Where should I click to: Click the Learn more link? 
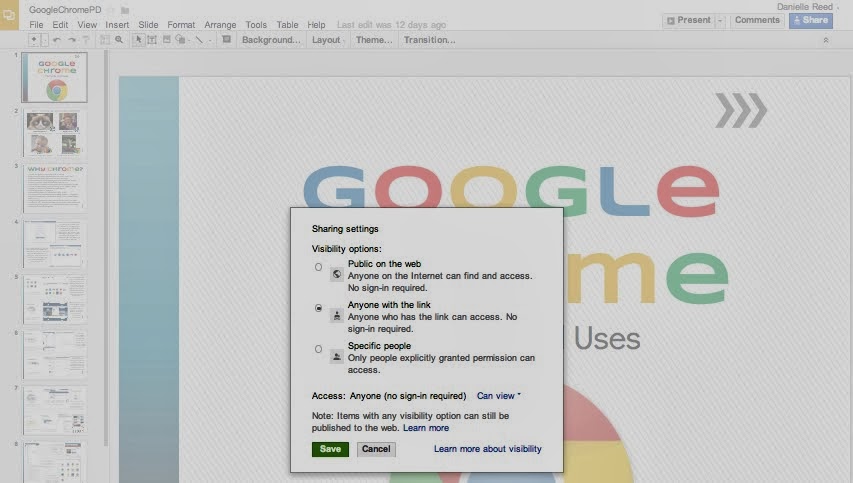[x=426, y=428]
